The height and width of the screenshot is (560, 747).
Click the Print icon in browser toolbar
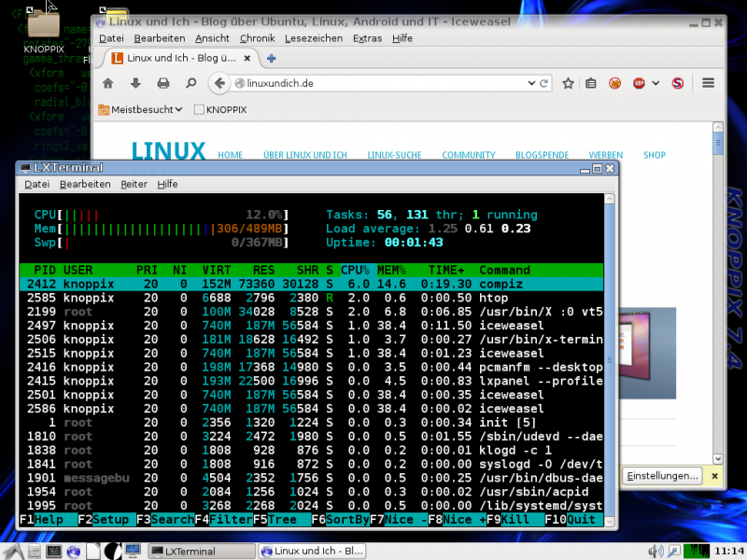click(163, 83)
